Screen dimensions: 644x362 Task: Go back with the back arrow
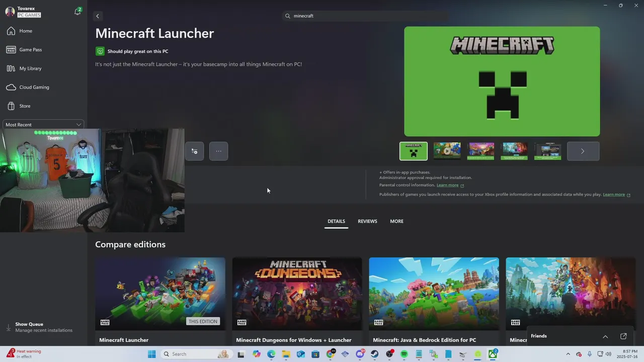pyautogui.click(x=98, y=16)
